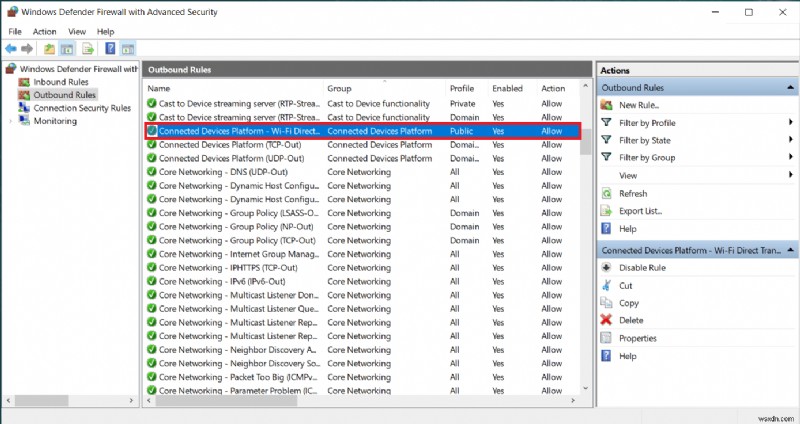This screenshot has height=424, width=800.
Task: Click the blue Help toolbar icon
Action: [109, 48]
